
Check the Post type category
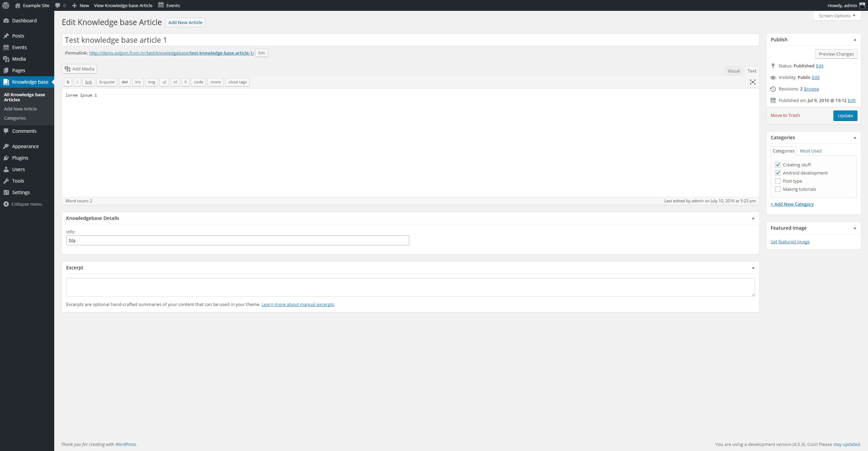[778, 181]
